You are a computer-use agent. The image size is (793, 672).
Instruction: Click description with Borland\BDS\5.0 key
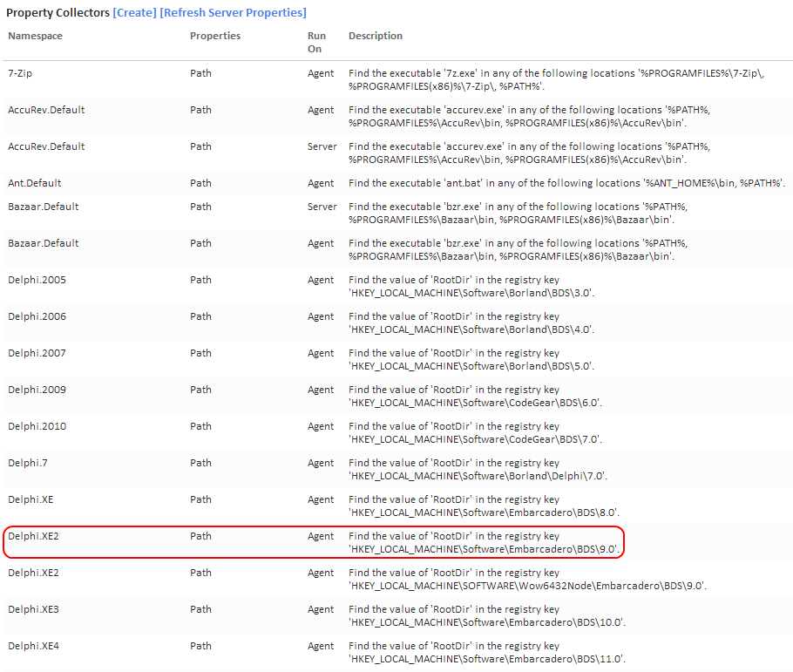pos(471,359)
